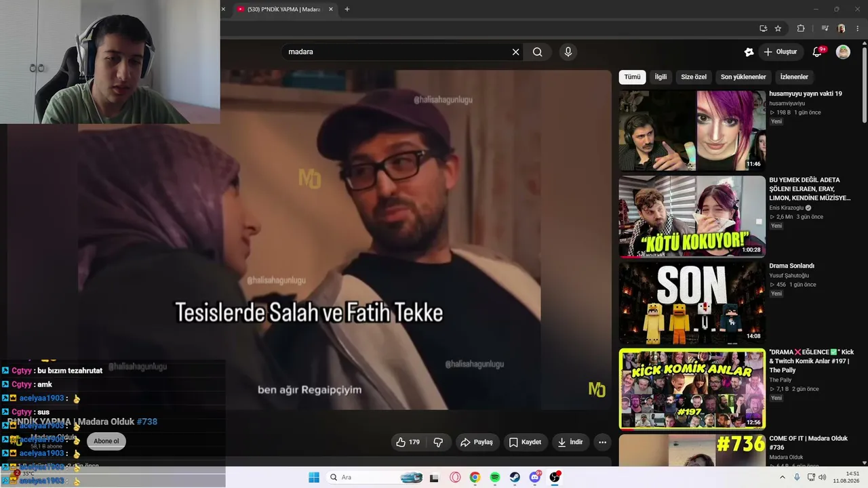
Task: Click the sparkle icon beside Oluştur
Action: [749, 52]
